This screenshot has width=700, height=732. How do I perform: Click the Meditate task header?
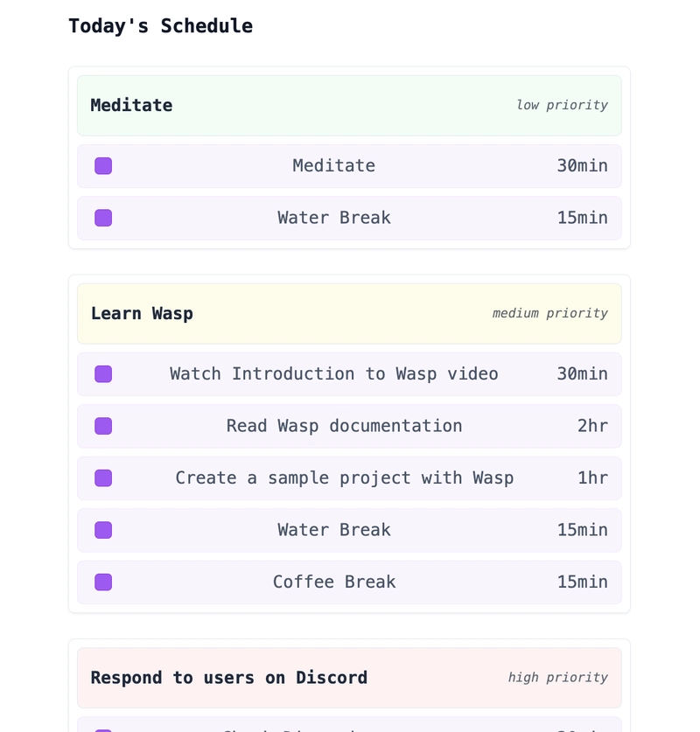point(349,106)
